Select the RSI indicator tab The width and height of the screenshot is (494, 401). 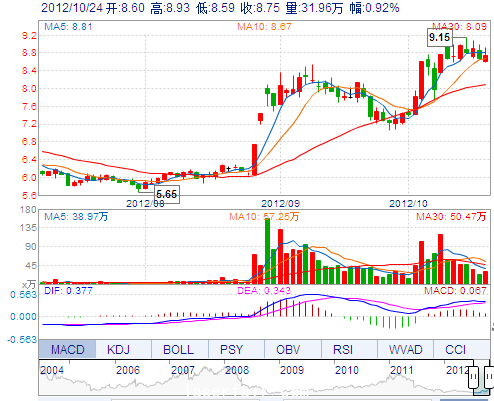349,349
